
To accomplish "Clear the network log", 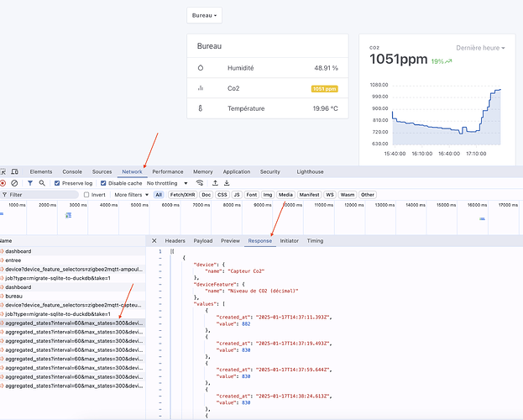I will 14,182.
